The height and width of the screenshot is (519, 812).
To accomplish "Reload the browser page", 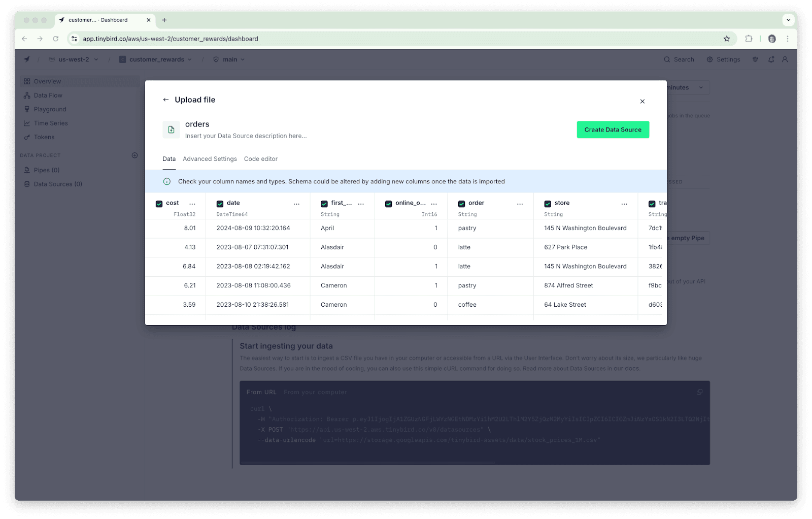I will point(56,39).
